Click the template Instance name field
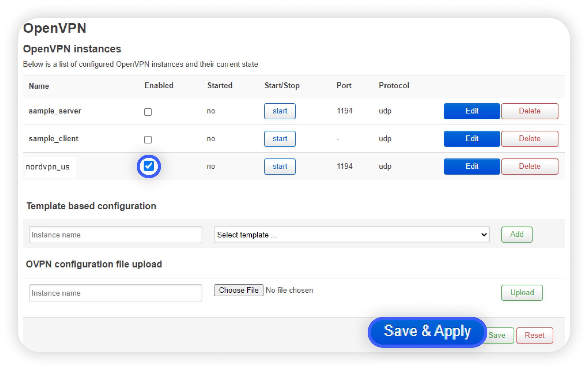Viewport: 588px width, 370px height. click(115, 235)
